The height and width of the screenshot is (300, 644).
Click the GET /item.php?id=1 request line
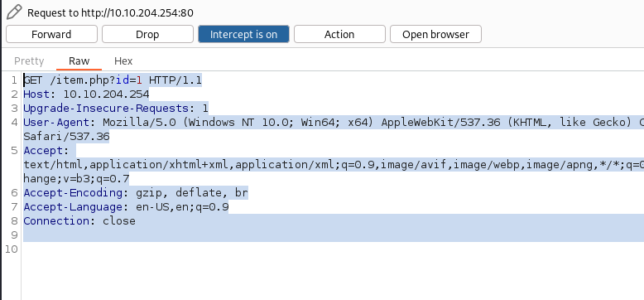[x=113, y=80]
